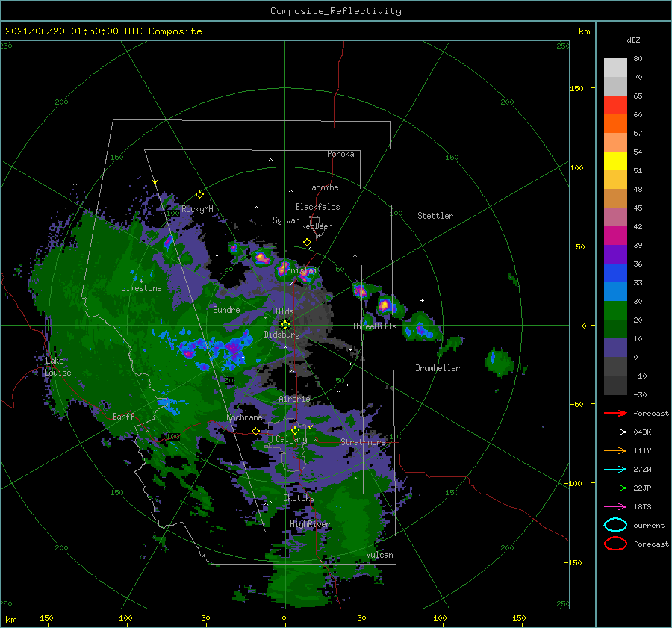The height and width of the screenshot is (628, 672).
Task: Click the Okotoks label
Action: (299, 497)
